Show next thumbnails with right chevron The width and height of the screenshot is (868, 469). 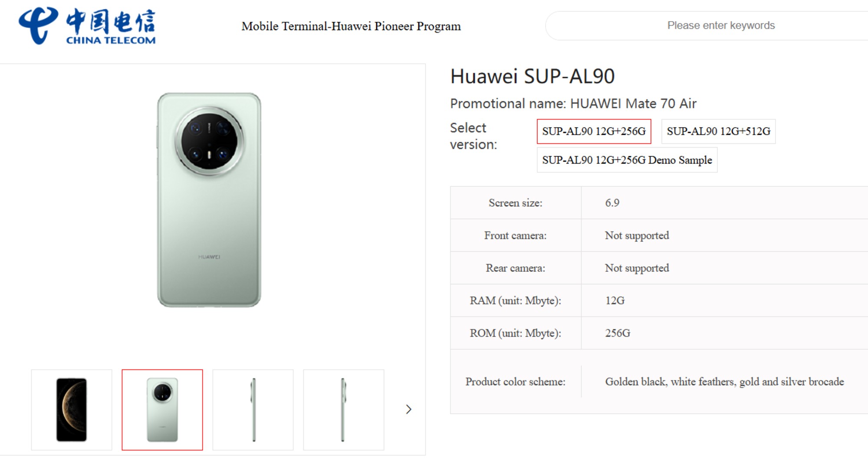click(408, 409)
